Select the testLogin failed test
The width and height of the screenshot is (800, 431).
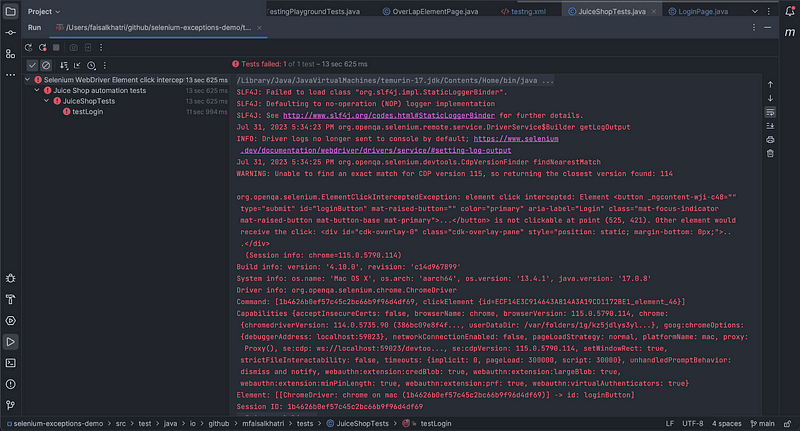coord(87,112)
